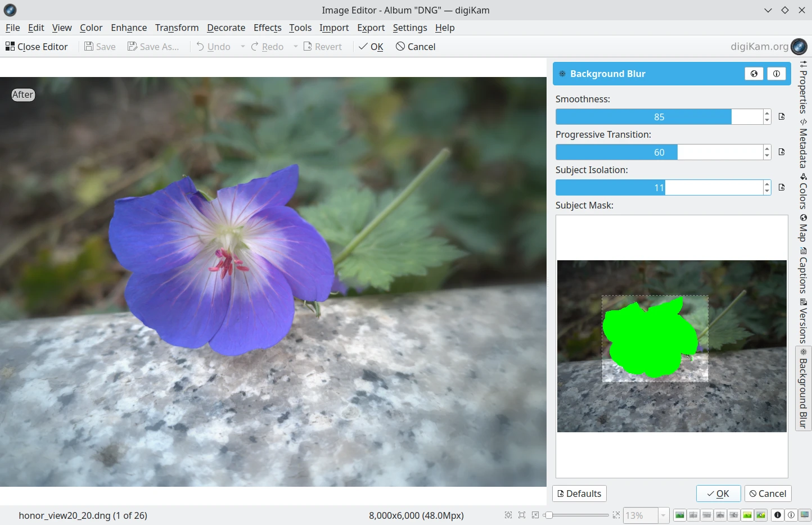Viewport: 812px width, 525px height.
Task: Open the 13% zoom level combo box
Action: (663, 515)
